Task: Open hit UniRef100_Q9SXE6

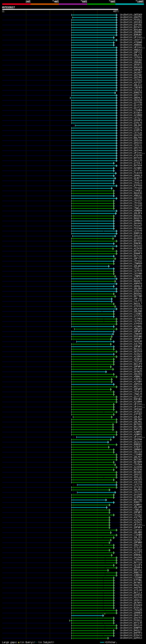Action: click(x=131, y=22)
